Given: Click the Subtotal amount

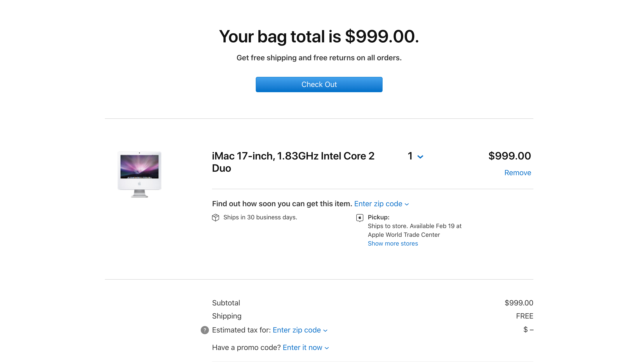Looking at the screenshot, I should [519, 303].
